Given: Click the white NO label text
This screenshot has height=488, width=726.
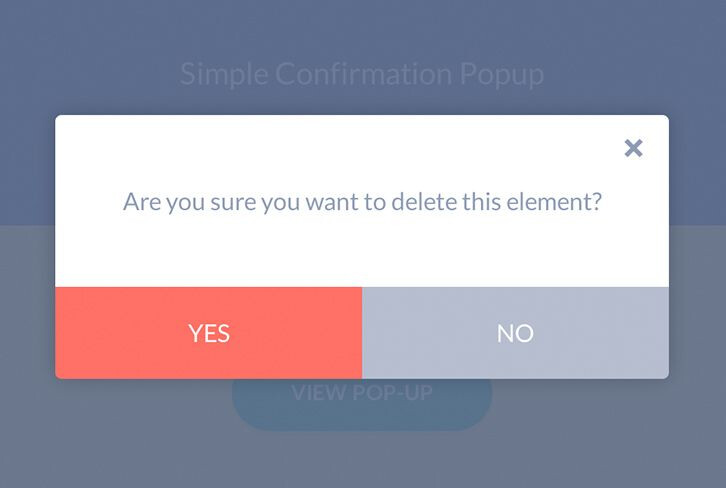Looking at the screenshot, I should [x=515, y=333].
